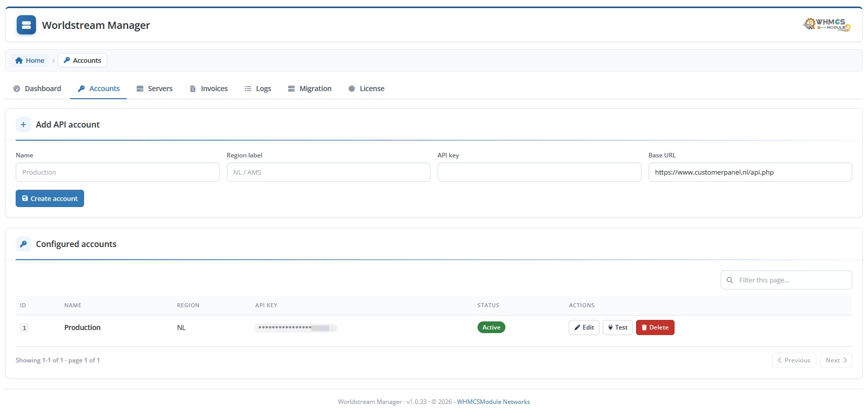
Task: Go to the Next page
Action: coord(836,360)
